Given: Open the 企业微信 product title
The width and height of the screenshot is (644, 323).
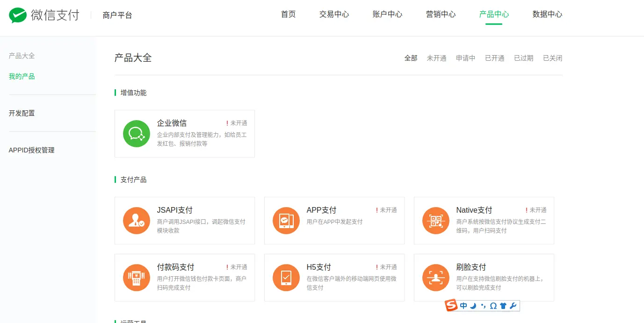Looking at the screenshot, I should [172, 123].
